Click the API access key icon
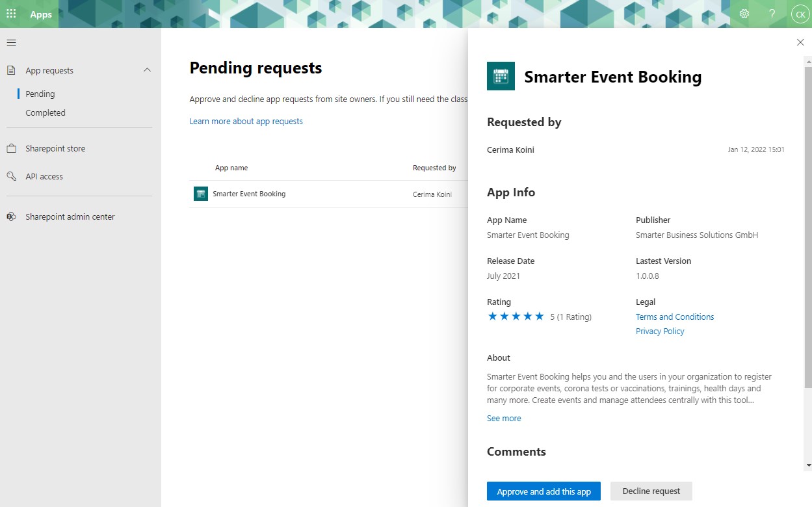Image resolution: width=812 pixels, height=507 pixels. 11,176
